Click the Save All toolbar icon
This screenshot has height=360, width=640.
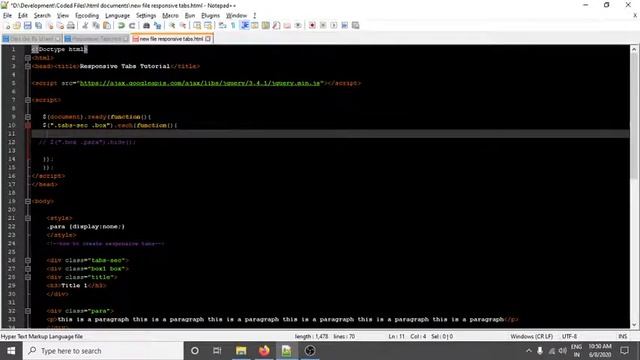coord(38,26)
